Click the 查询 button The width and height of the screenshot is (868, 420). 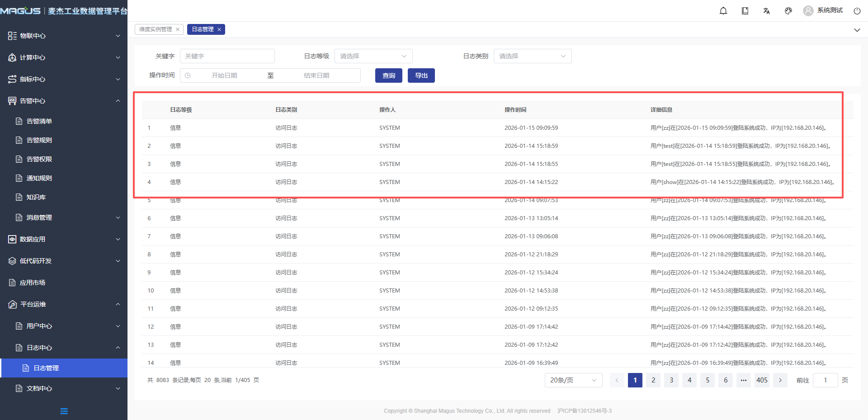point(389,76)
